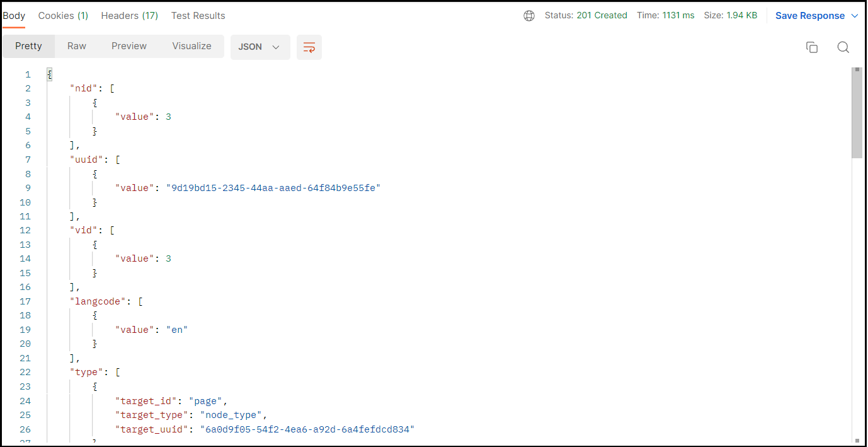The width and height of the screenshot is (868, 447).
Task: Open the Headers (17) tab
Action: point(129,16)
